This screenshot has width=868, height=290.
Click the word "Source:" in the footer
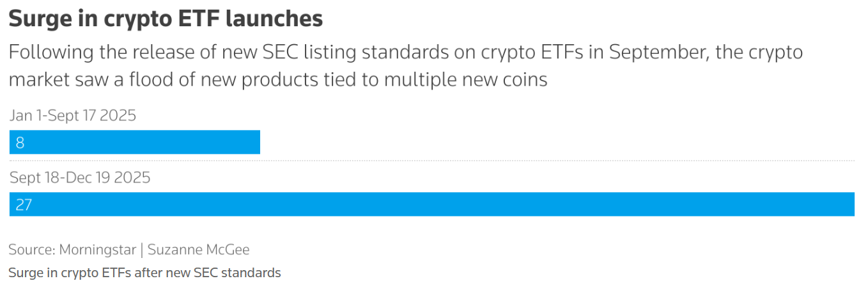(x=31, y=250)
